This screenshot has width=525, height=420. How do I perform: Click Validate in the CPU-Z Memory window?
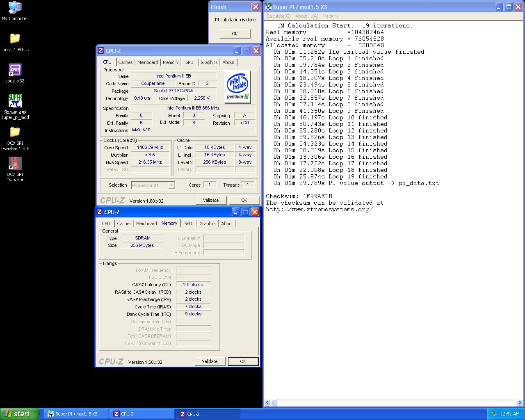(210, 361)
